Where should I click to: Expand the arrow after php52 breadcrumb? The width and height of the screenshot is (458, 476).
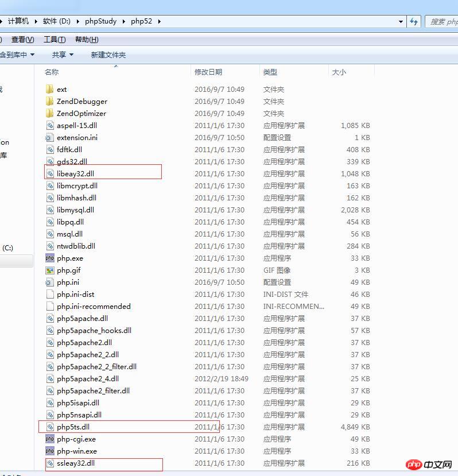click(x=160, y=21)
